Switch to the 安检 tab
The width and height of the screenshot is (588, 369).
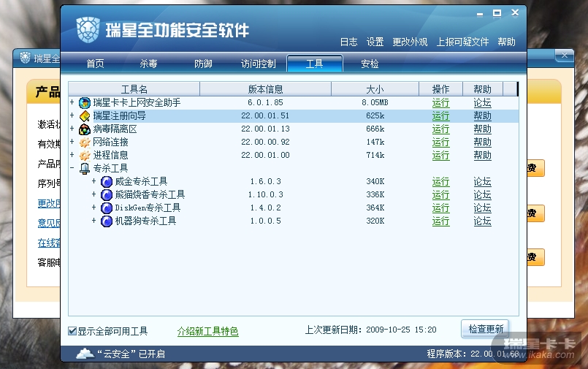pyautogui.click(x=370, y=64)
